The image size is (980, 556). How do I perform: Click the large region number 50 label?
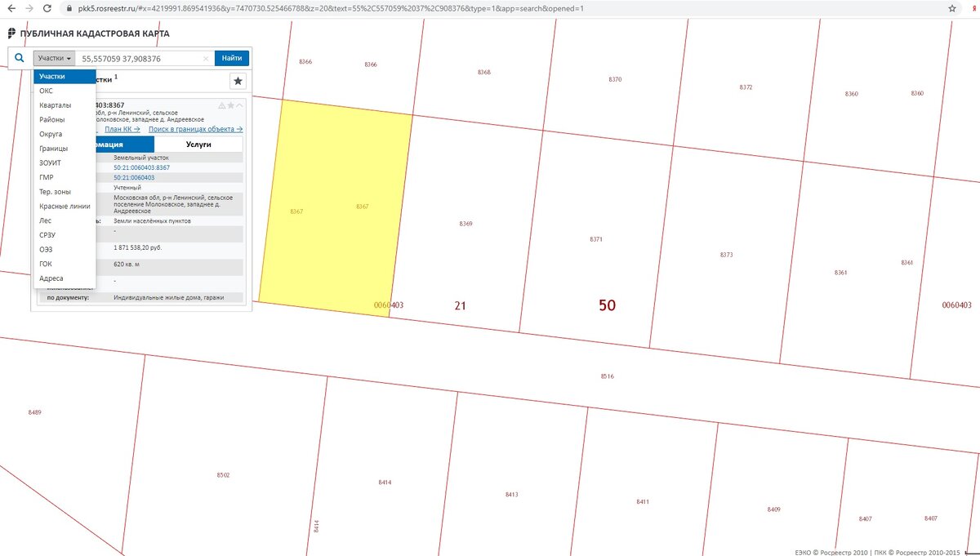tap(607, 305)
